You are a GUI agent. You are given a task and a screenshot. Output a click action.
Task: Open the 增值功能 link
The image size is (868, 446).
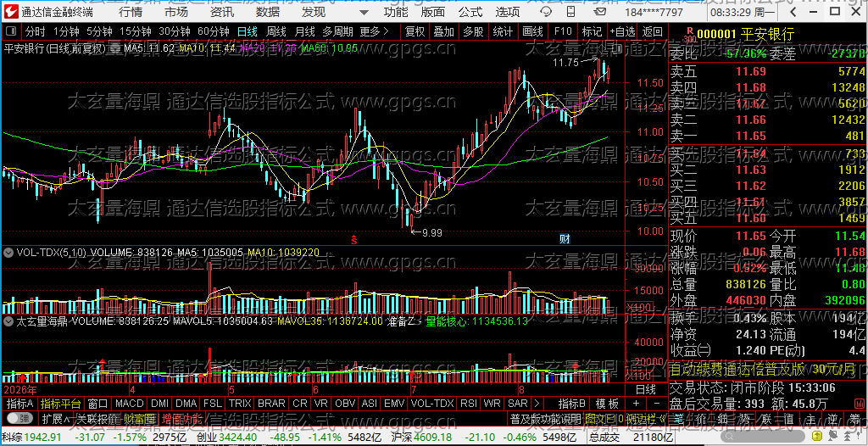[182, 418]
